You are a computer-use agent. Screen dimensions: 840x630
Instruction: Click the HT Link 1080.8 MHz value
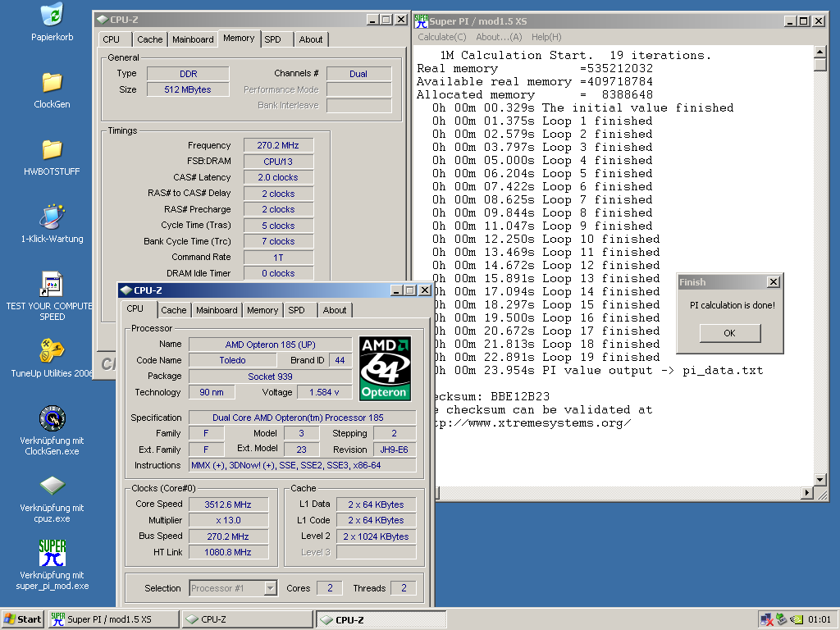(x=228, y=552)
